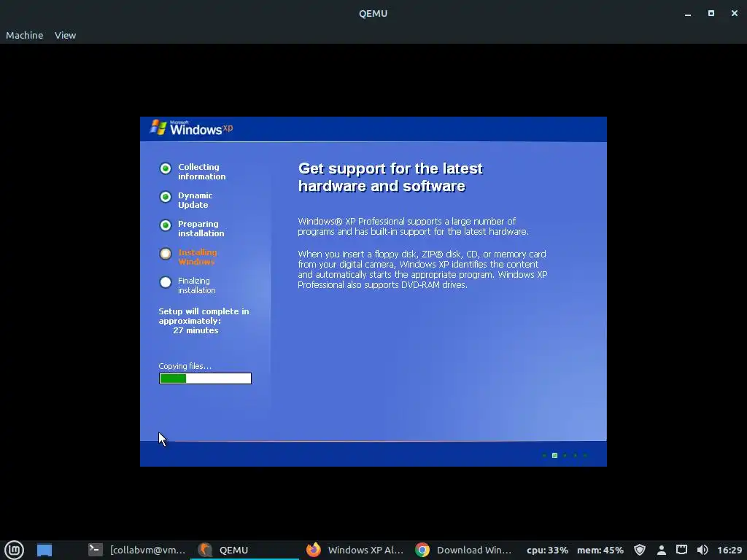The image size is (747, 560).
Task: Click the terminal icon in the taskbar
Action: (96, 550)
